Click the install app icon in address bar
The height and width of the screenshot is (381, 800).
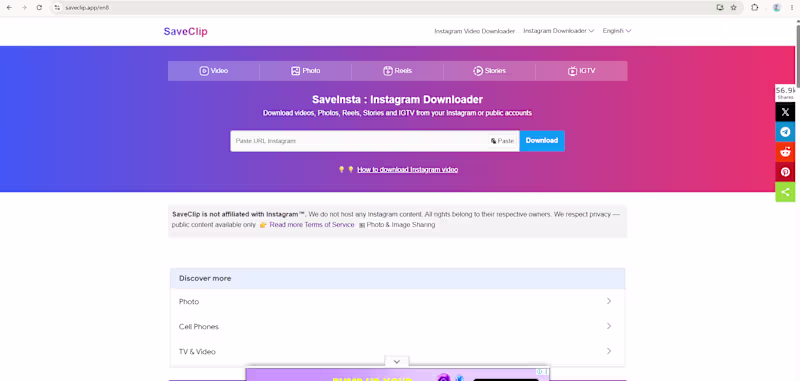click(720, 8)
